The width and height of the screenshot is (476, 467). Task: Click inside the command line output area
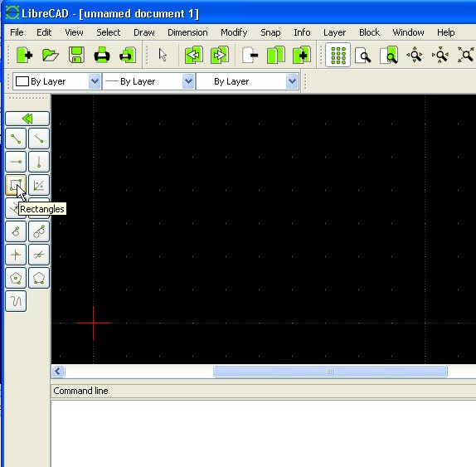pos(264,434)
